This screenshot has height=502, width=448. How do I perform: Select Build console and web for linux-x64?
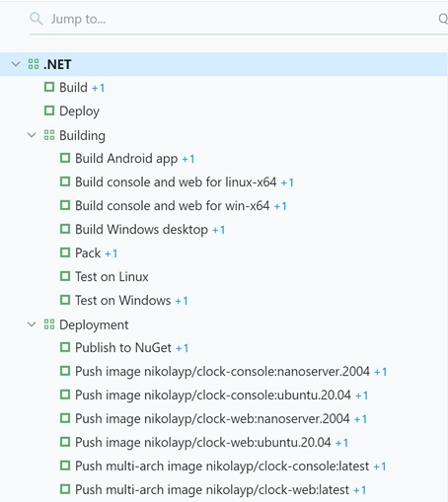[176, 181]
